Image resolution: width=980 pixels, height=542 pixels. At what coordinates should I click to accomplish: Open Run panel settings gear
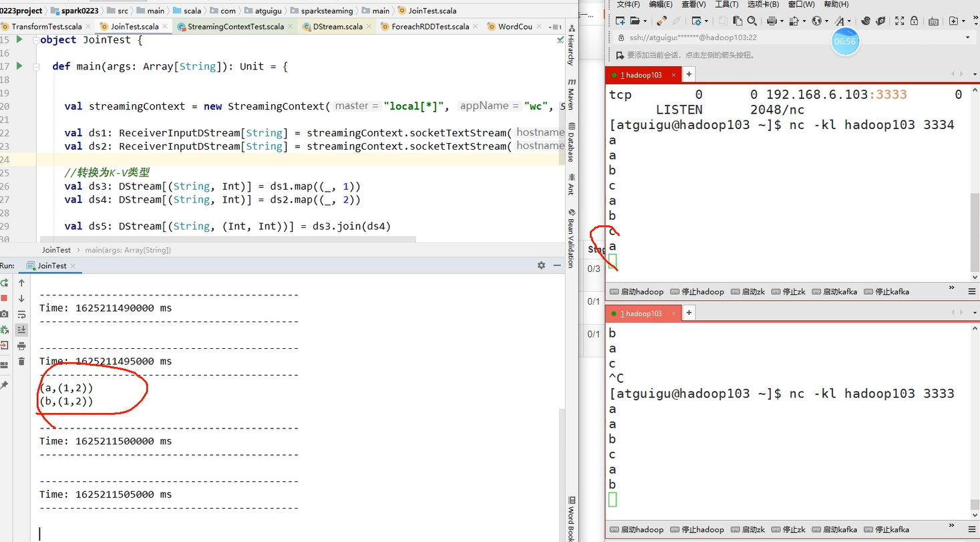click(541, 265)
